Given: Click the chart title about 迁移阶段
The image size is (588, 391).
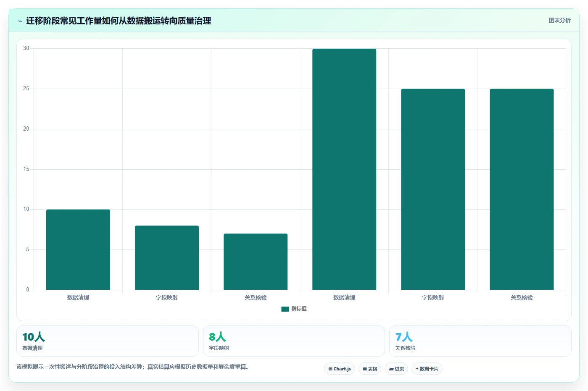Looking at the screenshot, I should tap(119, 21).
